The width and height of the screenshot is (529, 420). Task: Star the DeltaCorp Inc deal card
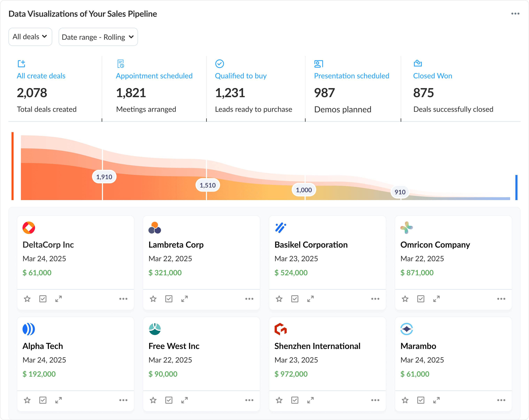(x=27, y=299)
